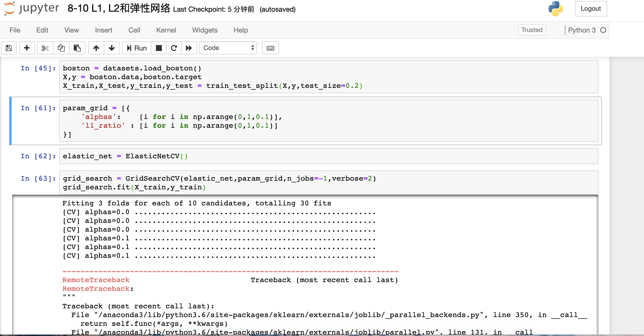Click the Trusted notebook button

click(532, 30)
